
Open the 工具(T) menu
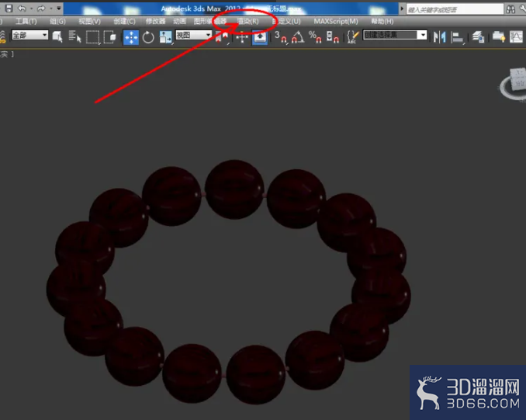pyautogui.click(x=26, y=22)
